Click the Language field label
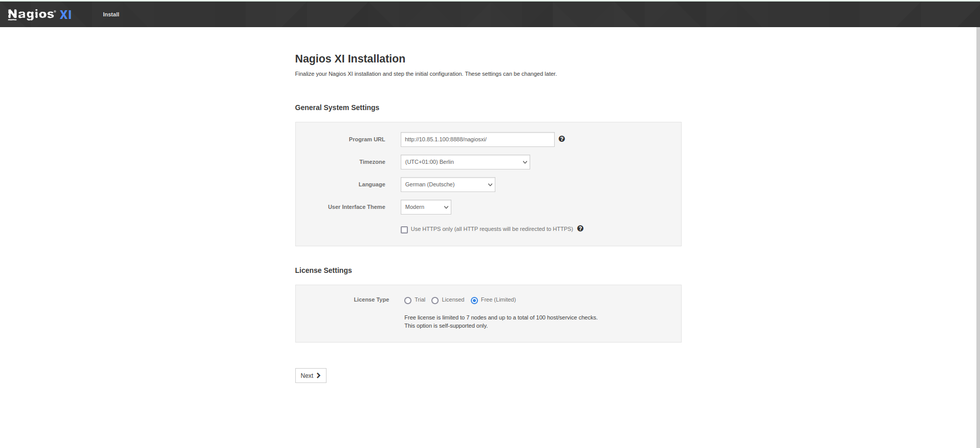 click(x=372, y=184)
